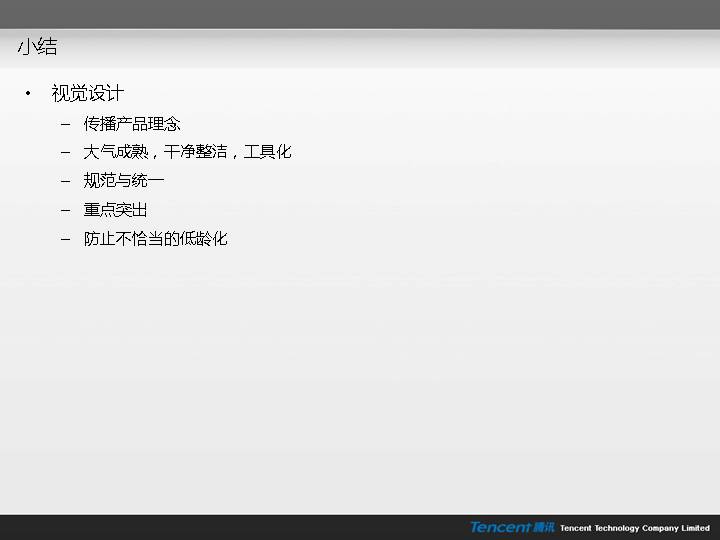Click the dash marker before 传播产品理念

[65, 124]
